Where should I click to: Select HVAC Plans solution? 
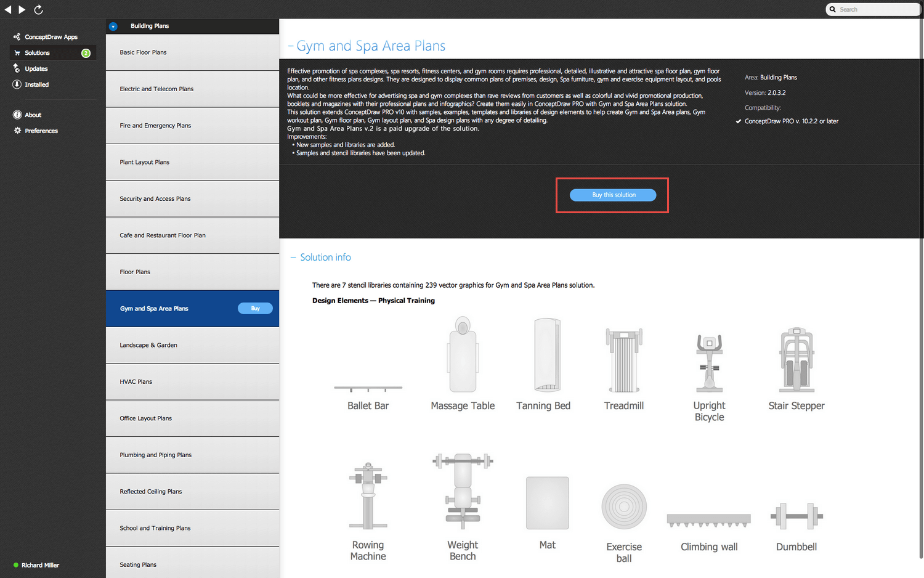192,382
